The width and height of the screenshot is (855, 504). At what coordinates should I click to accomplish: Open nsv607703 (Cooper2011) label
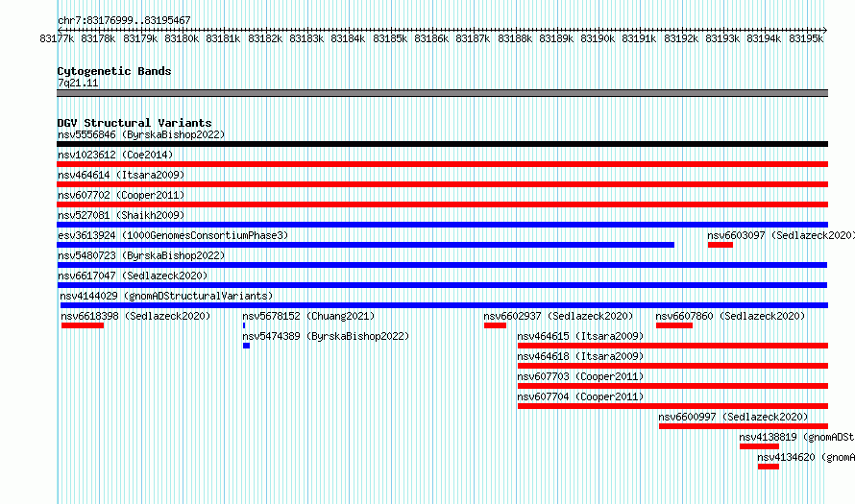point(580,376)
